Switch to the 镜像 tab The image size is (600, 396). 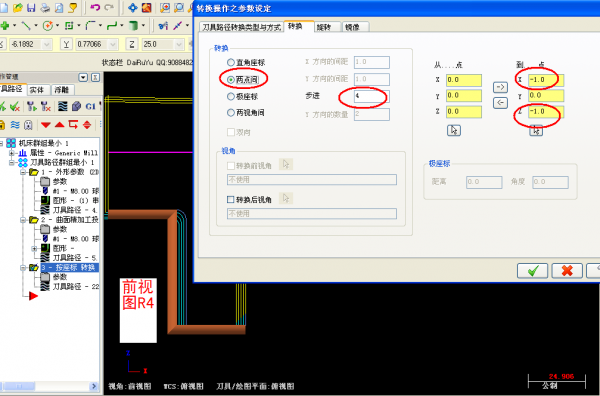tap(355, 27)
